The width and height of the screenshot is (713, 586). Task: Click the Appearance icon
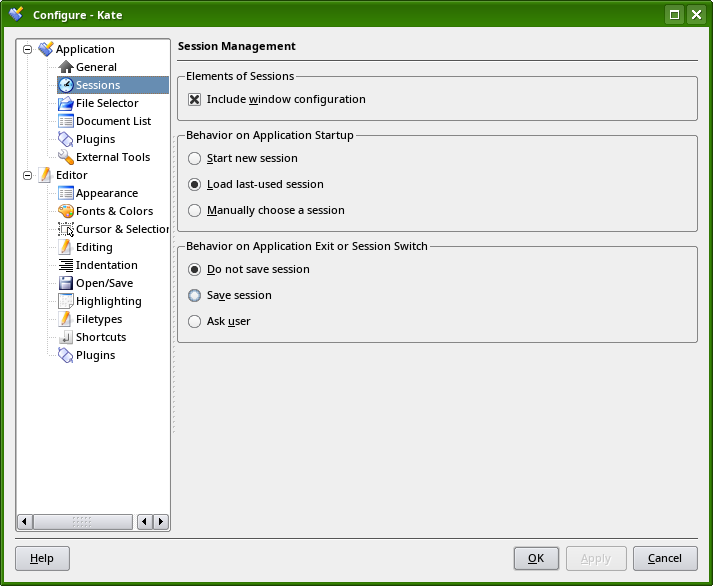66,193
